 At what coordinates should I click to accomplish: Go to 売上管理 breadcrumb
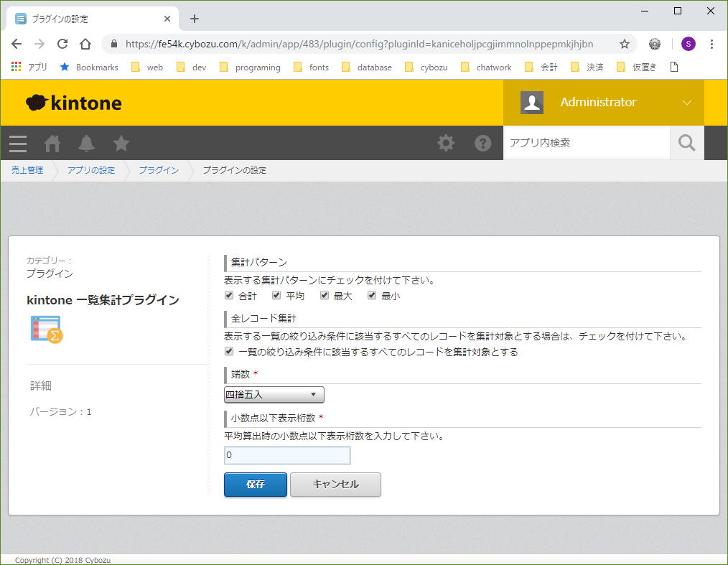coord(27,170)
